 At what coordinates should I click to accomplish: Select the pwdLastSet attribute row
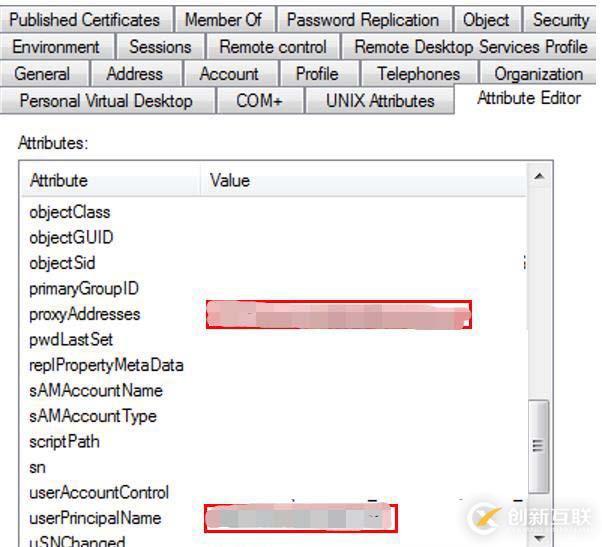click(x=274, y=340)
